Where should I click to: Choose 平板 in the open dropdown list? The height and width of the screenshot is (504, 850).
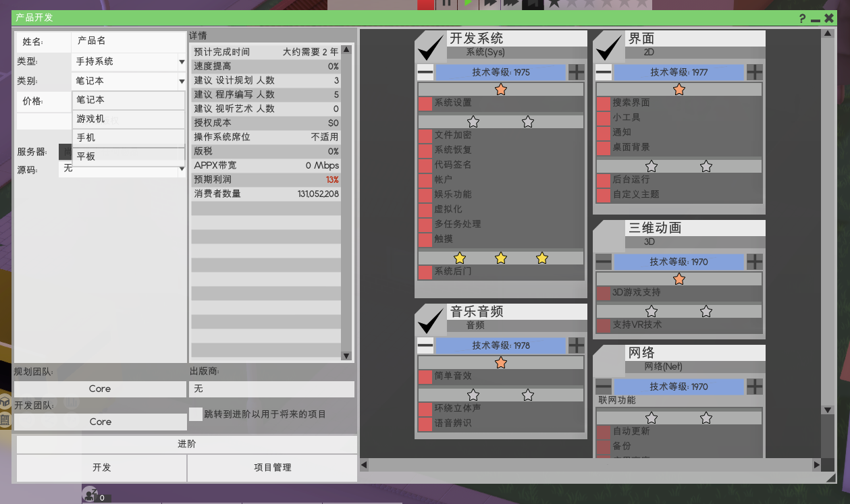(128, 157)
